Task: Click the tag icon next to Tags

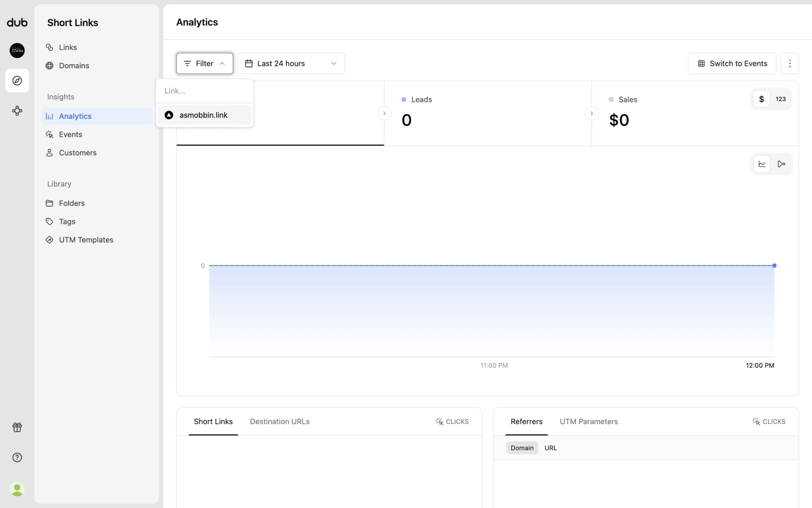Action: coord(49,221)
